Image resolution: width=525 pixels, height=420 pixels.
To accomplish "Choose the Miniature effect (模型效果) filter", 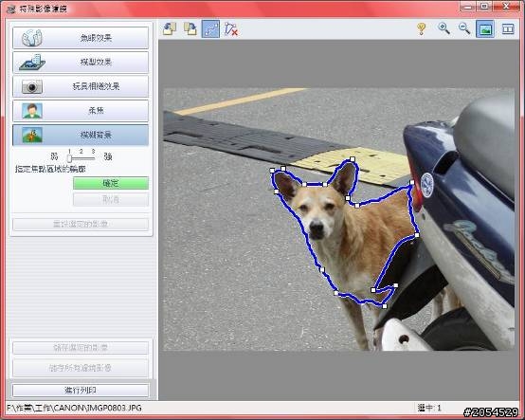I will (x=81, y=62).
